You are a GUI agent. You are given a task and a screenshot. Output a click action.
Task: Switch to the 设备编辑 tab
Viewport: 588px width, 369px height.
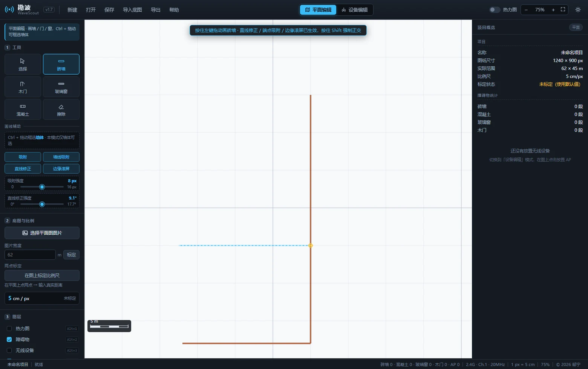pos(354,10)
